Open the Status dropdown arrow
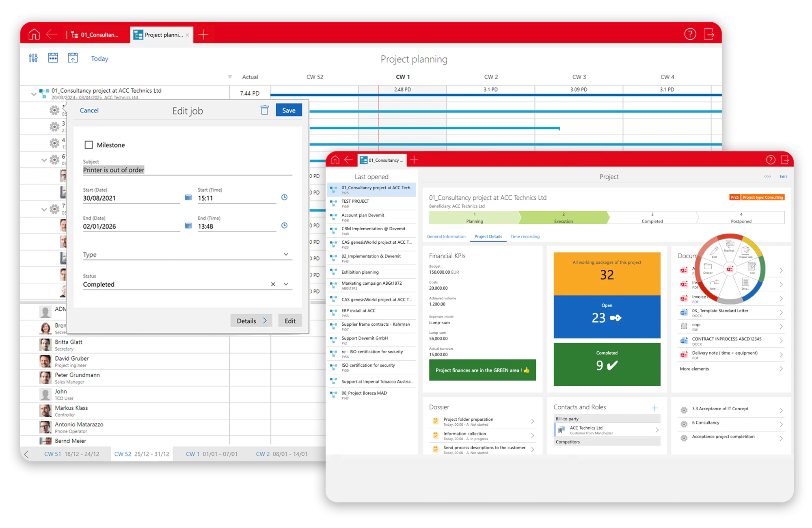 (286, 284)
